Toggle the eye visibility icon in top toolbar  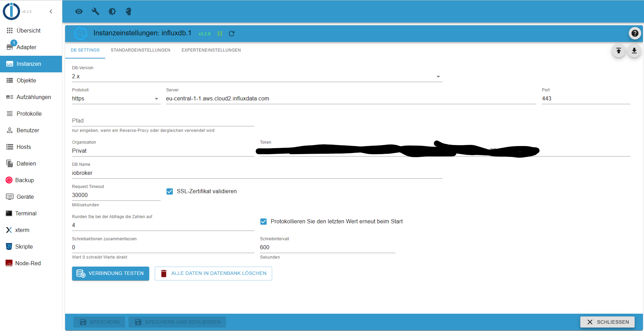[x=79, y=11]
